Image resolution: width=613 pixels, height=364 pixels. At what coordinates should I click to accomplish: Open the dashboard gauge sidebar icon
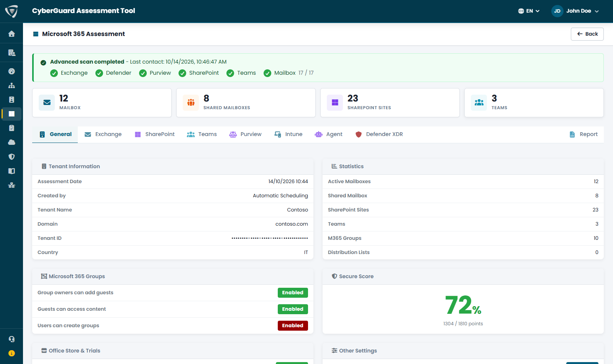[11, 71]
